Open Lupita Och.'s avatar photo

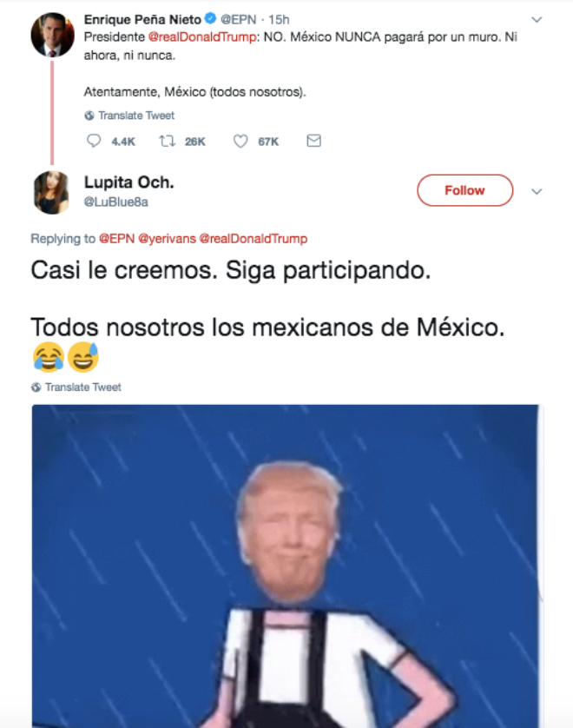click(x=51, y=192)
